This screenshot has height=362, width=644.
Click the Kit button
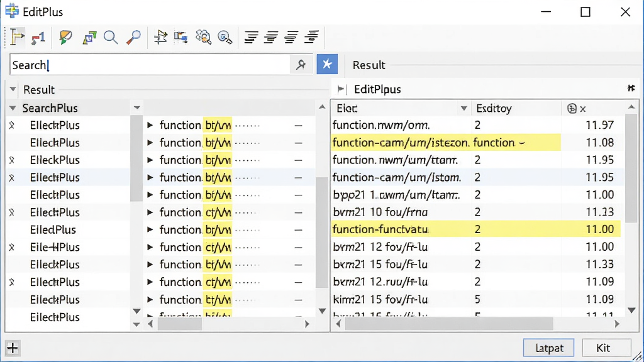(607, 348)
